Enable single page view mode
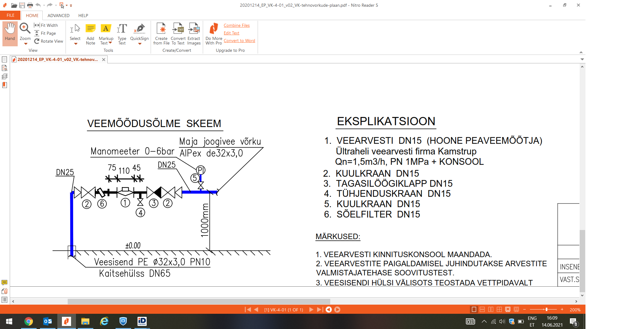This screenshot has width=644, height=329. pyautogui.click(x=474, y=310)
